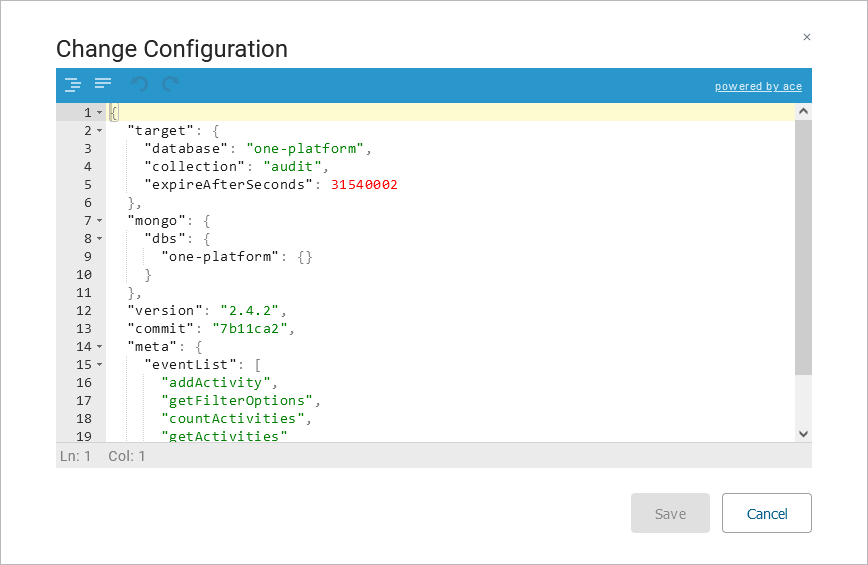The height and width of the screenshot is (565, 868).
Task: Collapse the "mongo" block fold arrow
Action: pyautogui.click(x=100, y=221)
